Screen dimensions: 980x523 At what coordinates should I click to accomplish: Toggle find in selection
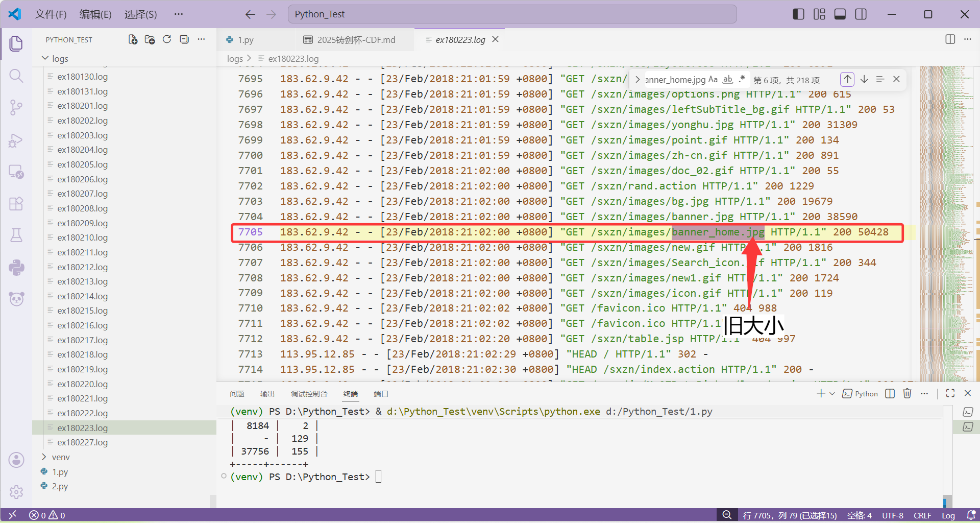pyautogui.click(x=880, y=79)
